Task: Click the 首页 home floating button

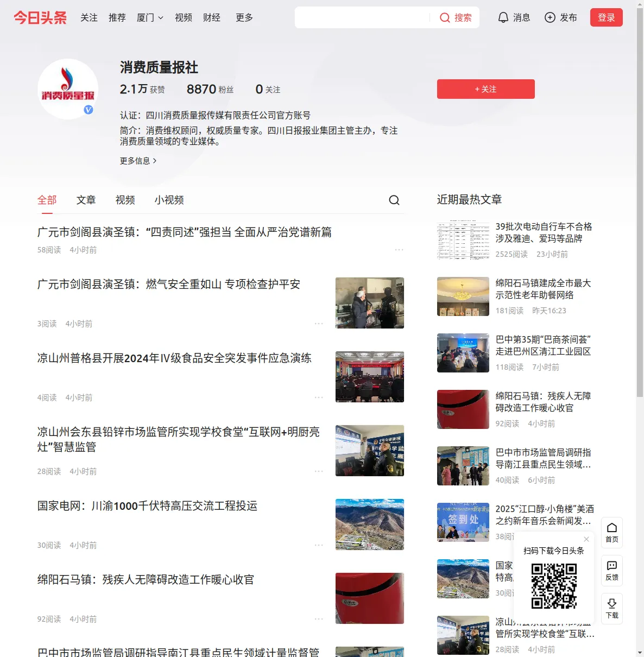Action: pos(612,533)
